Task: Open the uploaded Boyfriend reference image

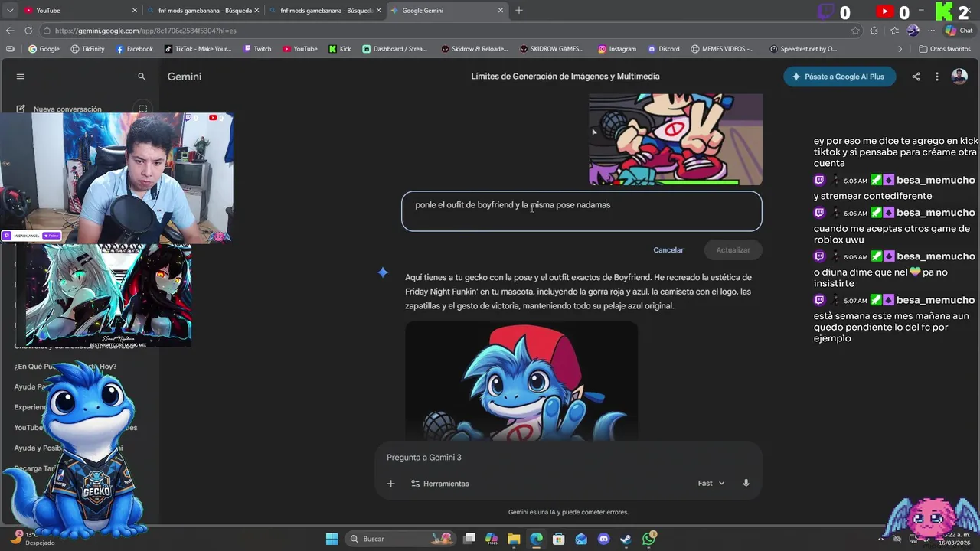Action: pos(675,139)
